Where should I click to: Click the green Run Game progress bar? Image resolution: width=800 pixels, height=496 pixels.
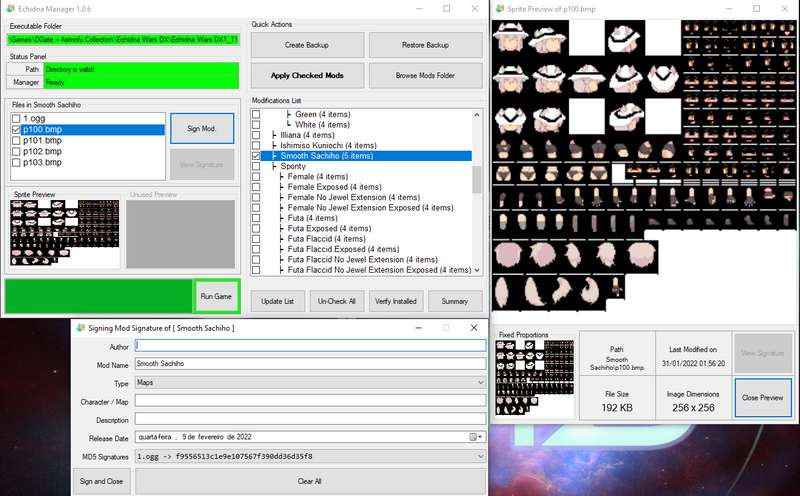(99, 296)
